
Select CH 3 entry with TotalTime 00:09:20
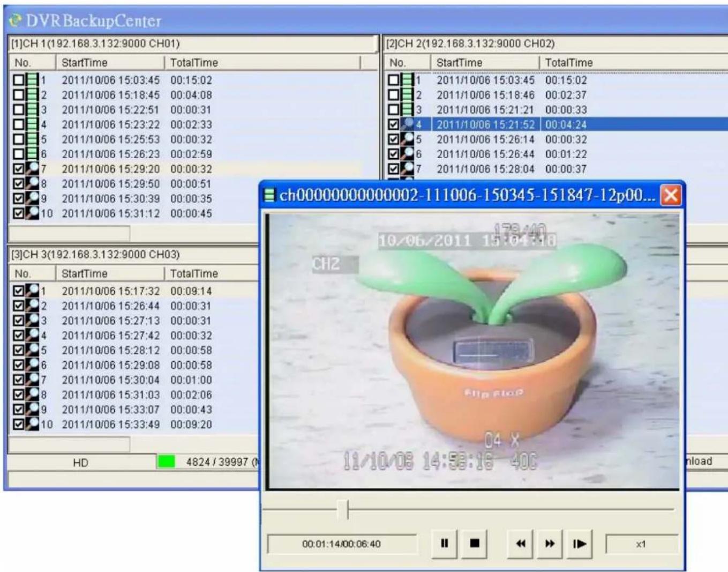tap(134, 424)
